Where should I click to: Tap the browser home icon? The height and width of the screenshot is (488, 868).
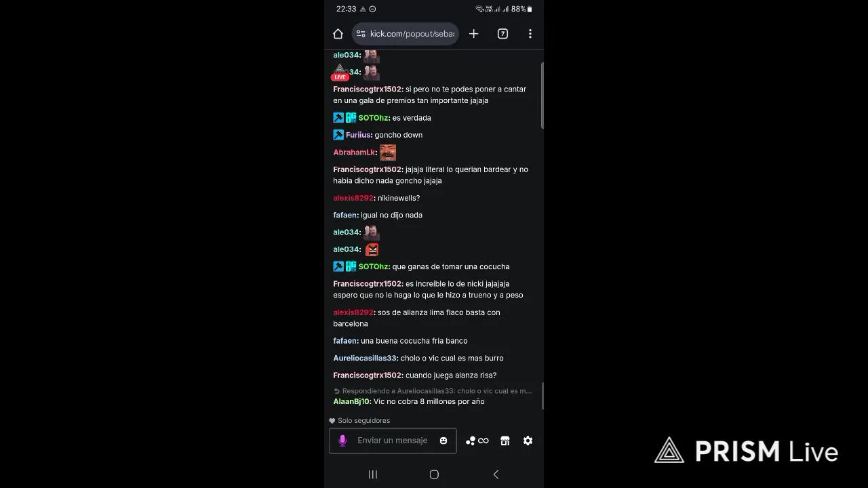(x=338, y=34)
